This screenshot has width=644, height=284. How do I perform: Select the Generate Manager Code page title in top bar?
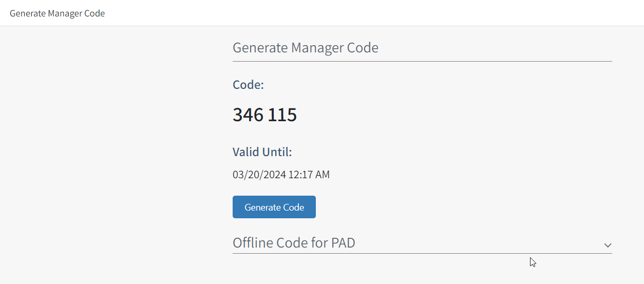coord(57,13)
